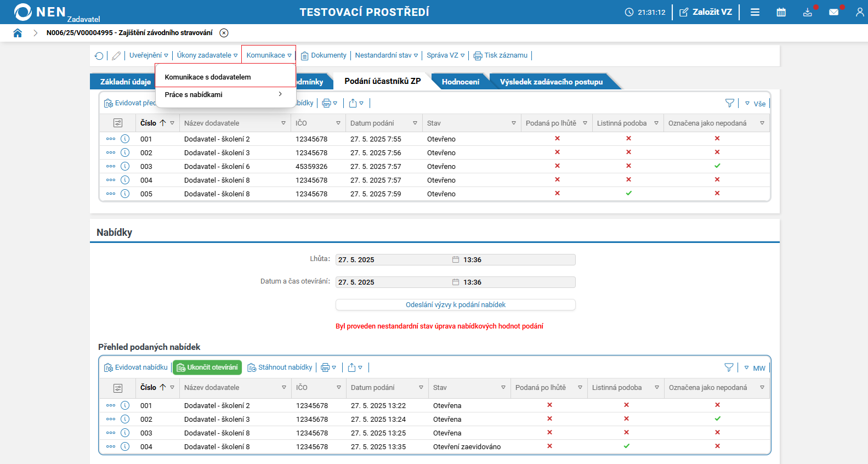Open the mail messages icon
Screen dimensions: 868x464
833,12
